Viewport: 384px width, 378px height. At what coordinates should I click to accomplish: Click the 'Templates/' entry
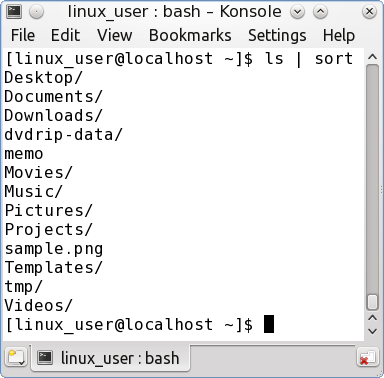(x=53, y=268)
